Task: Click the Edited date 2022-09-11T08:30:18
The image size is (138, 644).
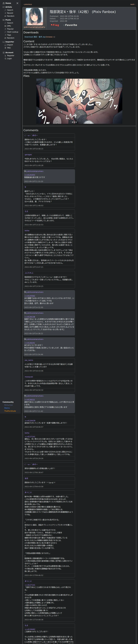Action: (x=69, y=18)
